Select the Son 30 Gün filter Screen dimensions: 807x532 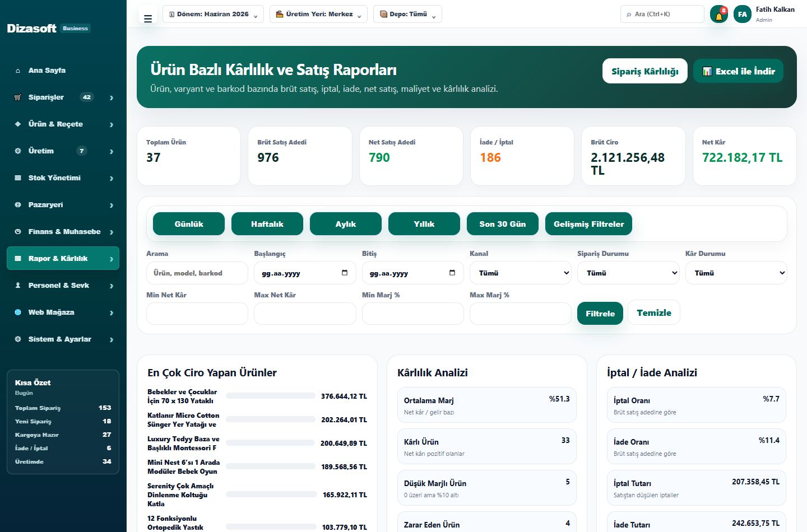pos(503,224)
